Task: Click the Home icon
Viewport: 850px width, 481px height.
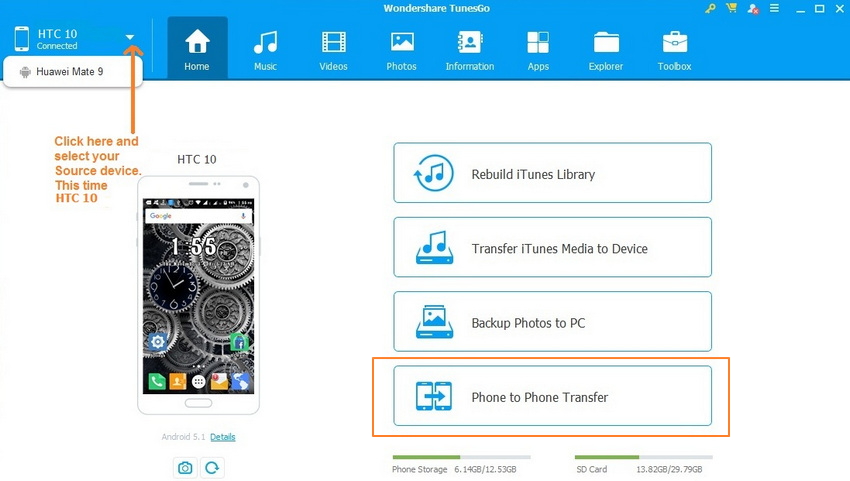Action: click(x=197, y=49)
